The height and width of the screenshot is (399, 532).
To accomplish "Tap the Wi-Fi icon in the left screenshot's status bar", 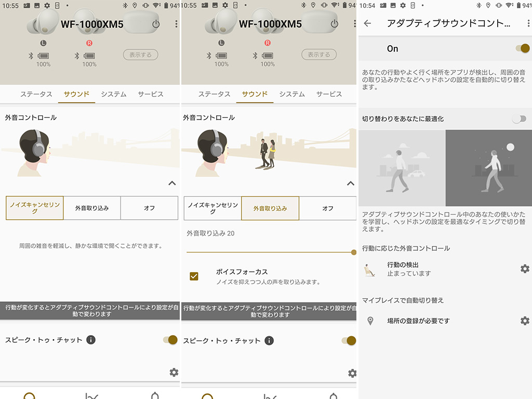I will coord(156,5).
